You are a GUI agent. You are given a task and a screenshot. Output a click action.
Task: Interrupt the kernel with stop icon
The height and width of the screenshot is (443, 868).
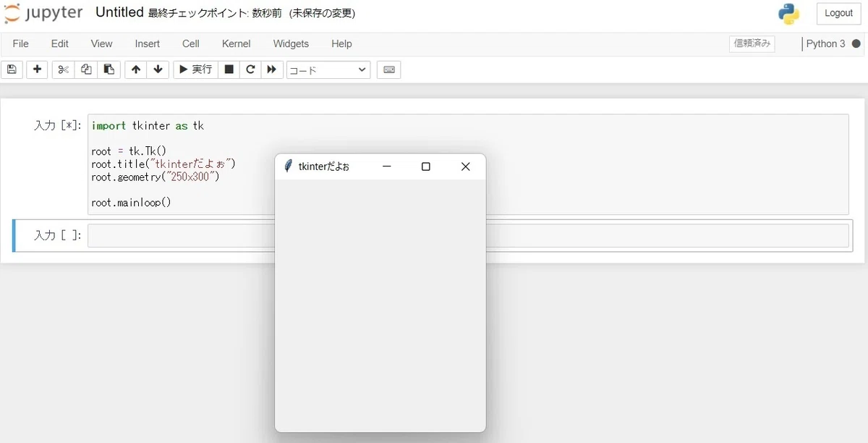(x=229, y=69)
